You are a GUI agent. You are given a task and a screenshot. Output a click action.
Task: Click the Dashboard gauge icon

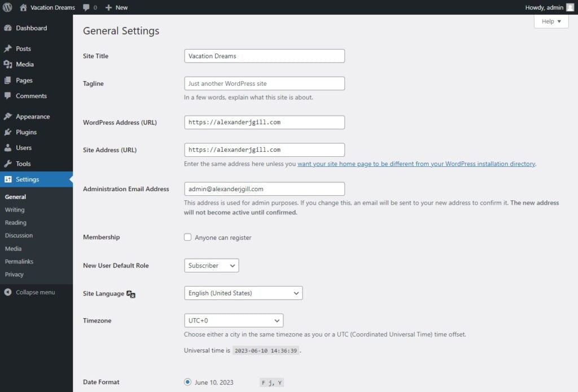click(x=8, y=28)
